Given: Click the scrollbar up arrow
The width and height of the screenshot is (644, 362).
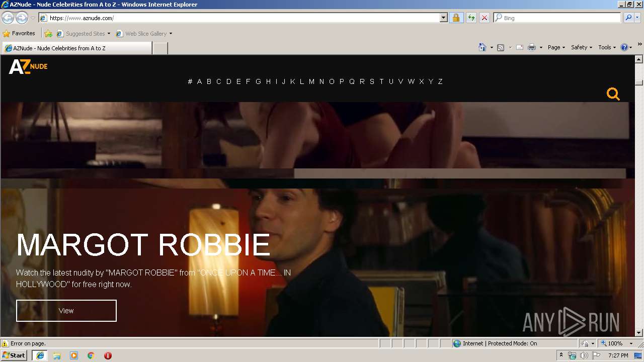Looking at the screenshot, I should 639,59.
